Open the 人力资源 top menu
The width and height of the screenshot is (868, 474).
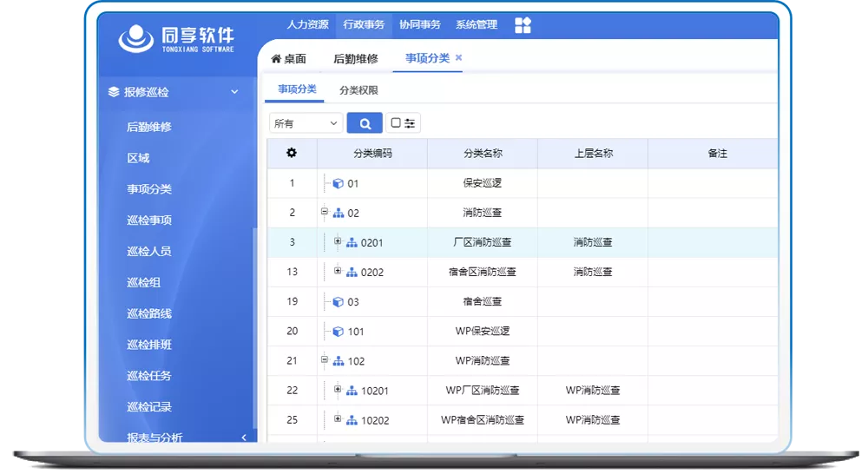307,24
